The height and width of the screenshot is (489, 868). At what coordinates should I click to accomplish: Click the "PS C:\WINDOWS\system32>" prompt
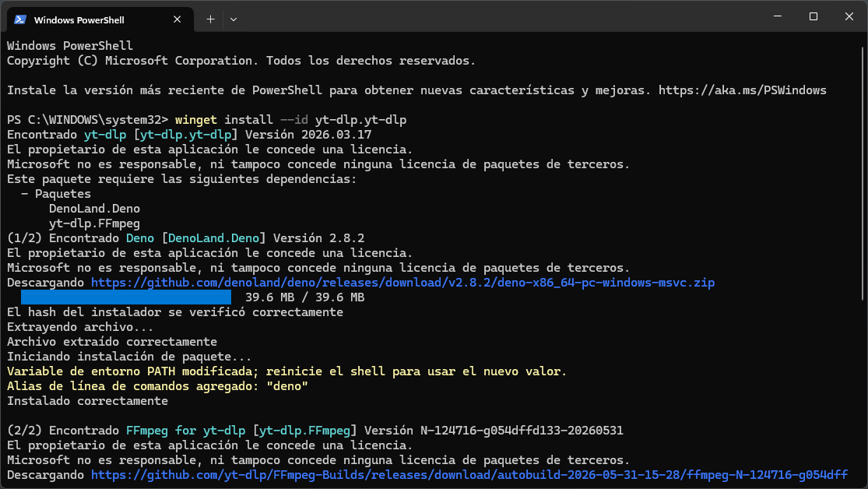87,120
